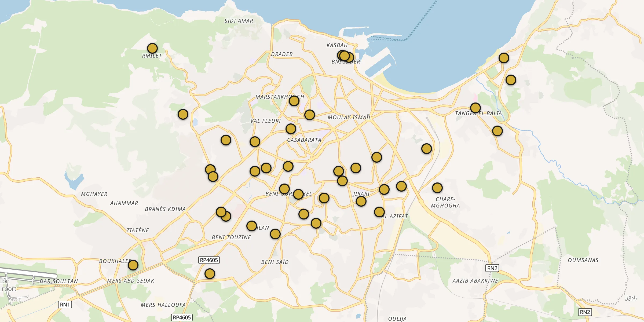Click the MERS ABD SEDAK label
644x322 pixels.
131,281
